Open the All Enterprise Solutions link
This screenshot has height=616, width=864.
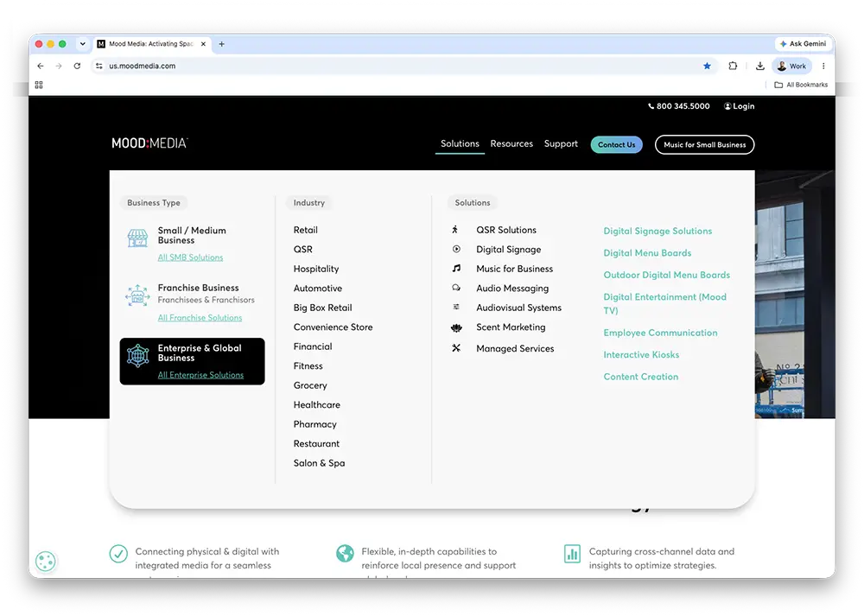tap(200, 375)
